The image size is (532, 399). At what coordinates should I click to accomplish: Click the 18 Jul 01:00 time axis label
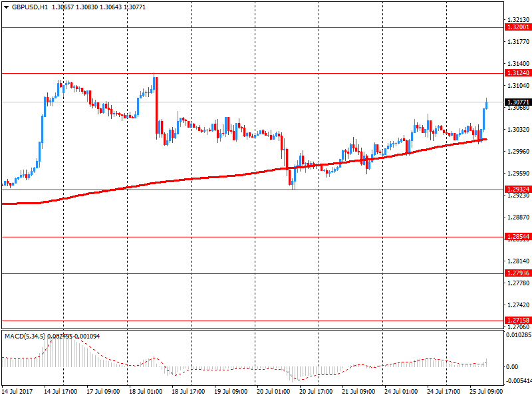click(x=146, y=392)
